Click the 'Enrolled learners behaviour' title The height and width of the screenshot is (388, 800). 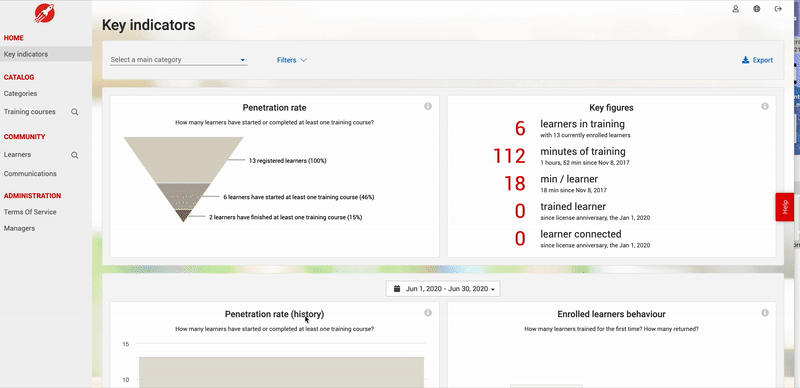[611, 314]
